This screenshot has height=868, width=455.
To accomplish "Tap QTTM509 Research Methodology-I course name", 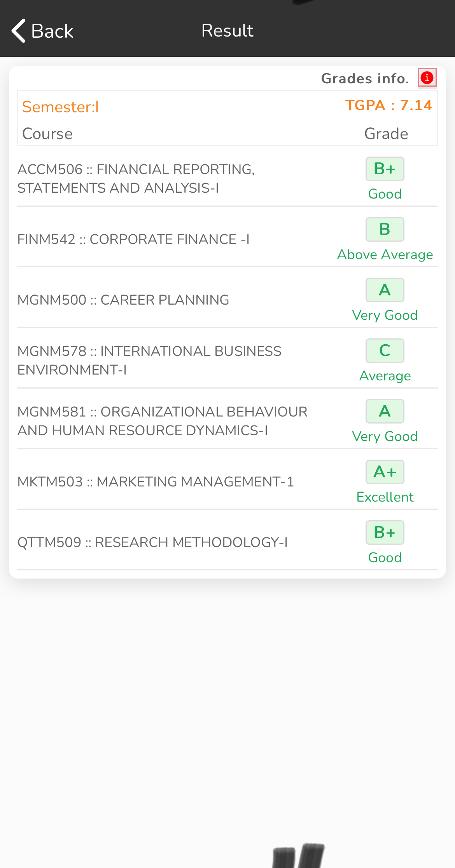I will (152, 542).
